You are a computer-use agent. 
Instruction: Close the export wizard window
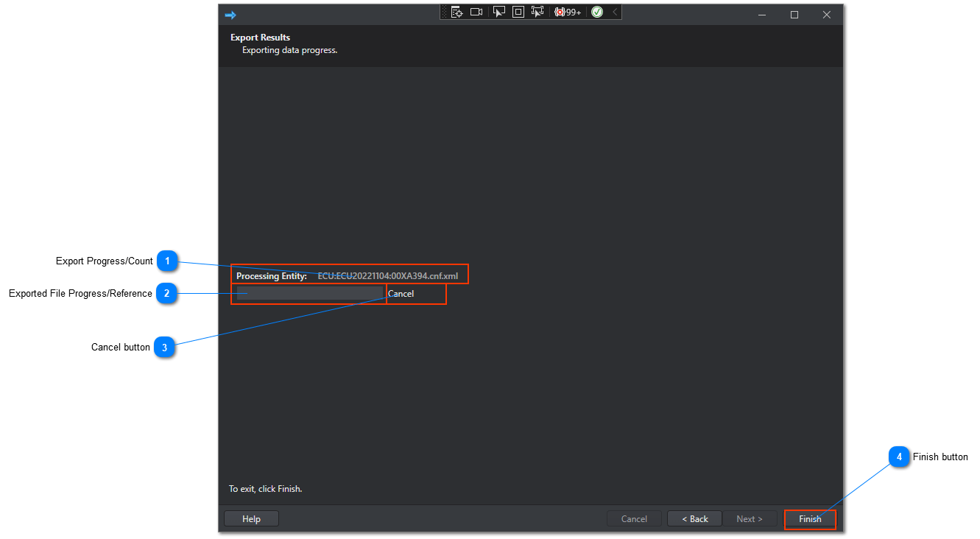click(827, 15)
